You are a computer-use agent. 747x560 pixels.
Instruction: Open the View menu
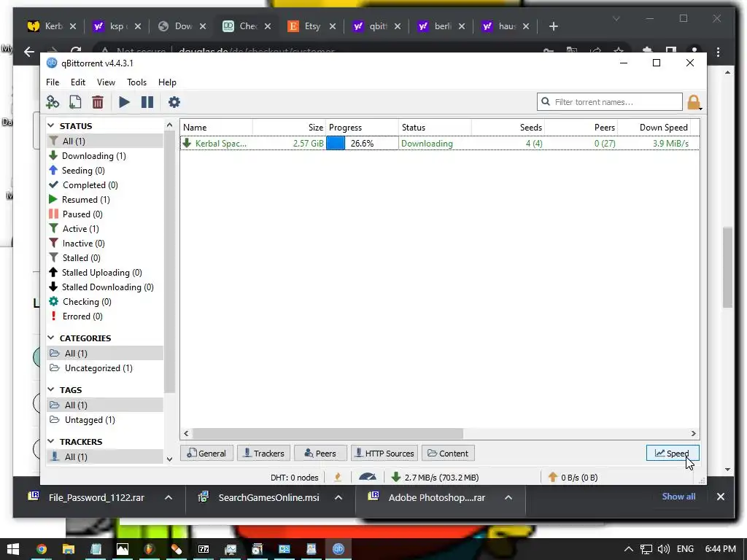106,82
